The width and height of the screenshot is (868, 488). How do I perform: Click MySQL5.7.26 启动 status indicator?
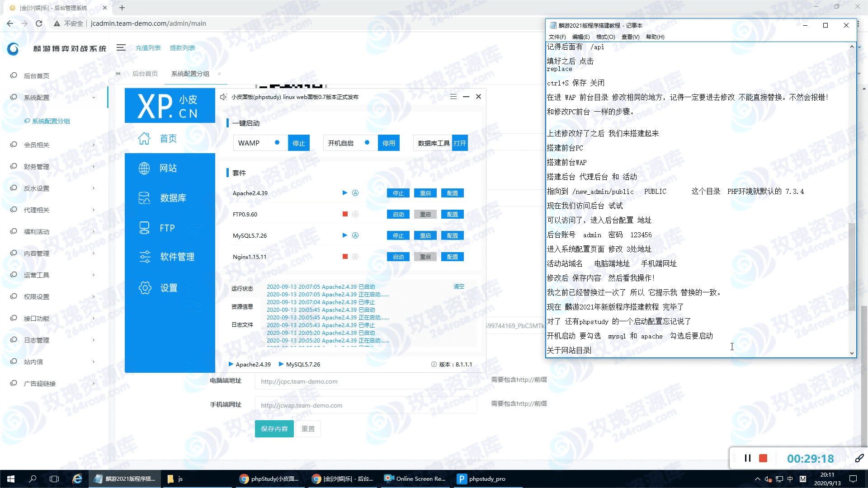(344, 235)
